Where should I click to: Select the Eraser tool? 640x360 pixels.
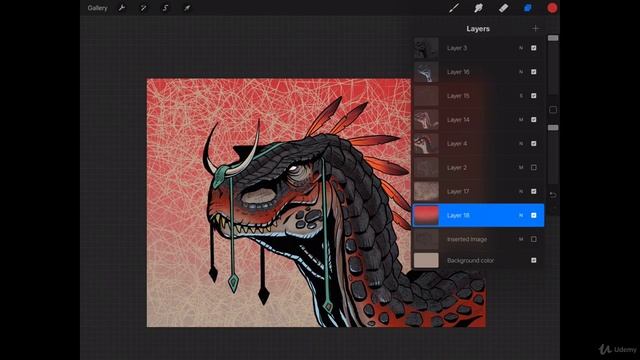(x=503, y=8)
